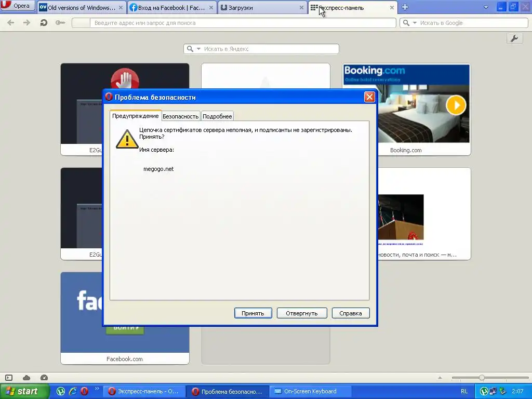Expand the Google search engine dropdown
The image size is (532, 399).
pyautogui.click(x=415, y=23)
